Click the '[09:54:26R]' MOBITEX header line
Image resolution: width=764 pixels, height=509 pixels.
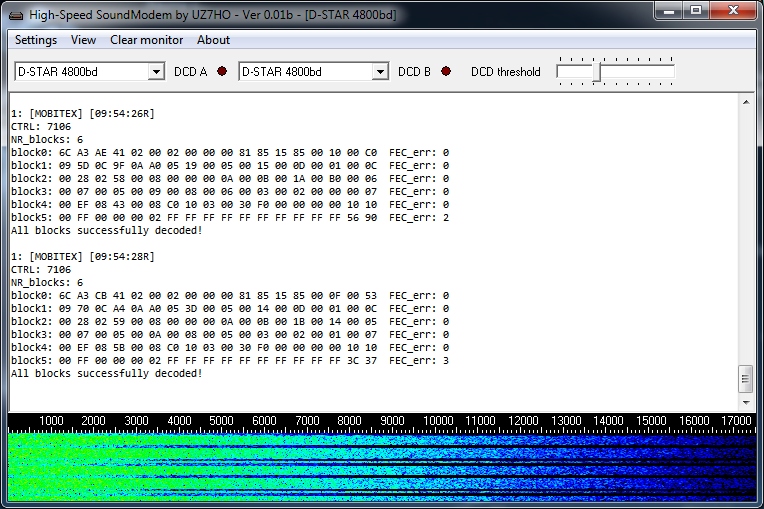click(x=83, y=113)
